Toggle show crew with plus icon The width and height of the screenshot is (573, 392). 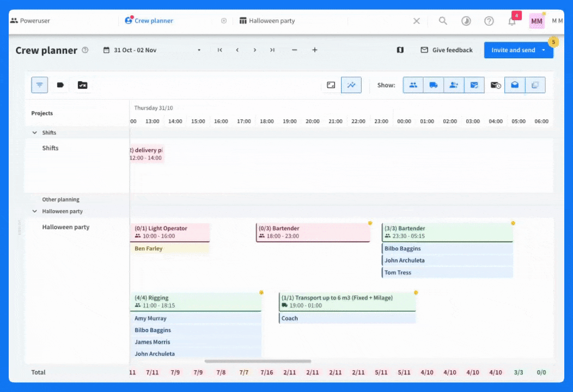454,85
